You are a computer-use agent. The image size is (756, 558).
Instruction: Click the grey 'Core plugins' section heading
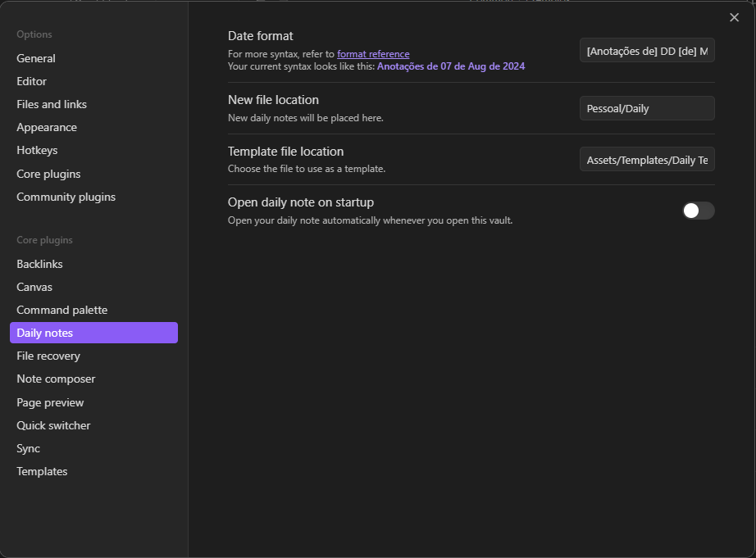coord(45,240)
